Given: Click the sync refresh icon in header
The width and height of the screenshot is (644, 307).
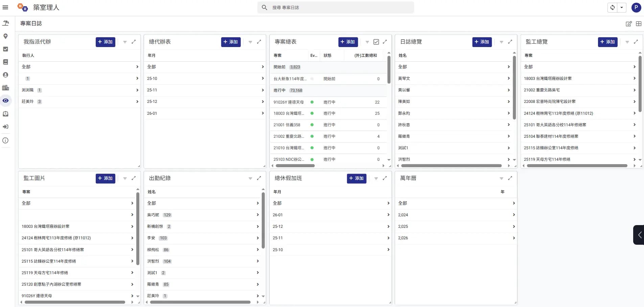Looking at the screenshot, I should (612, 7).
